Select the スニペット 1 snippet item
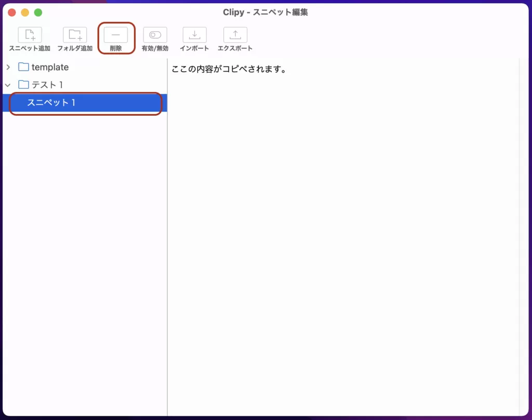532x420 pixels. pyautogui.click(x=85, y=103)
